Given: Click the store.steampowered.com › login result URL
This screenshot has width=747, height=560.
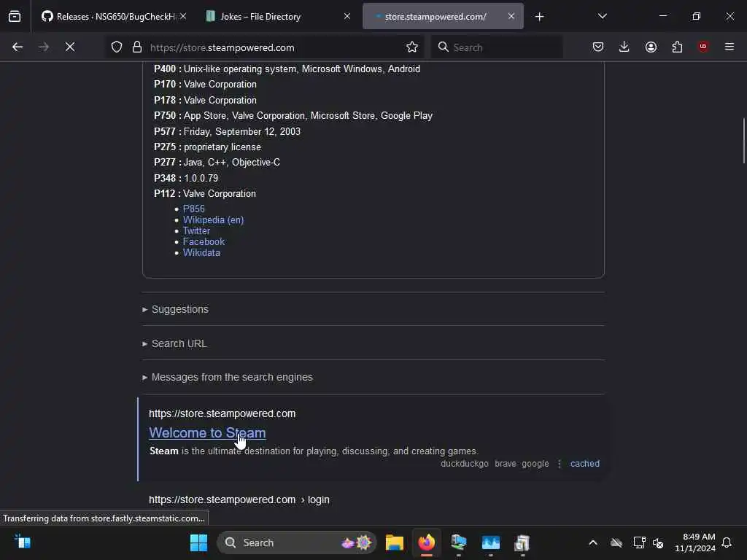Looking at the screenshot, I should pyautogui.click(x=239, y=499).
